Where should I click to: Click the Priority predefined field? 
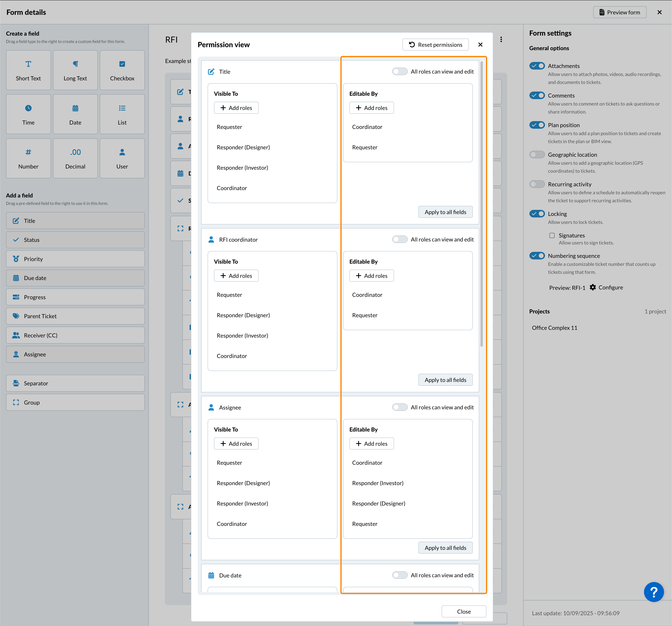pyautogui.click(x=75, y=259)
